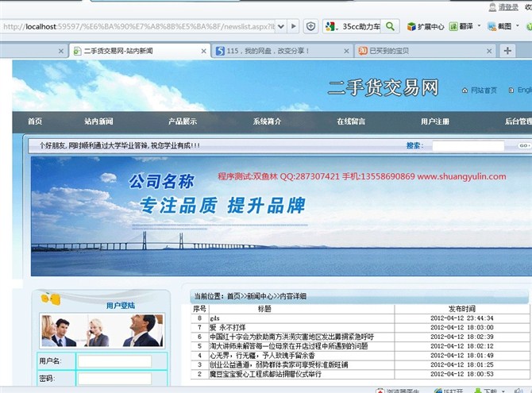The image size is (532, 393).
Task: Close the 已买到的宝贝 tab
Action: (x=489, y=52)
